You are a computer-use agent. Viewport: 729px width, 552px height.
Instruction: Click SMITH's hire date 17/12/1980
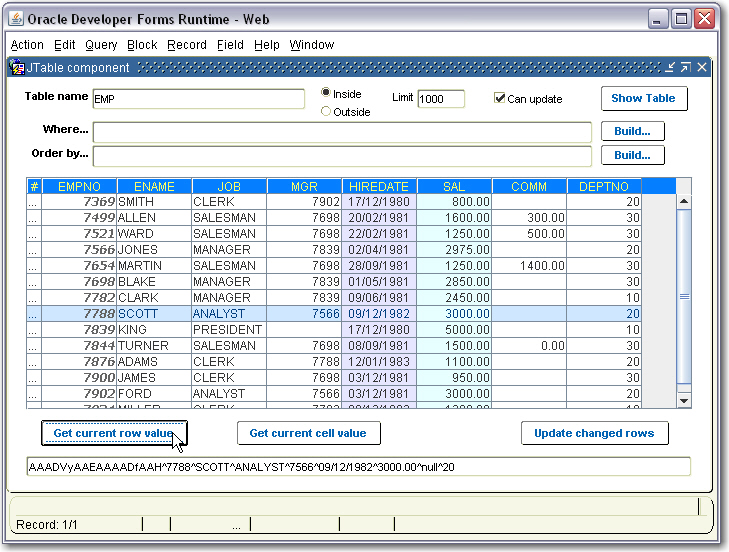(379, 201)
